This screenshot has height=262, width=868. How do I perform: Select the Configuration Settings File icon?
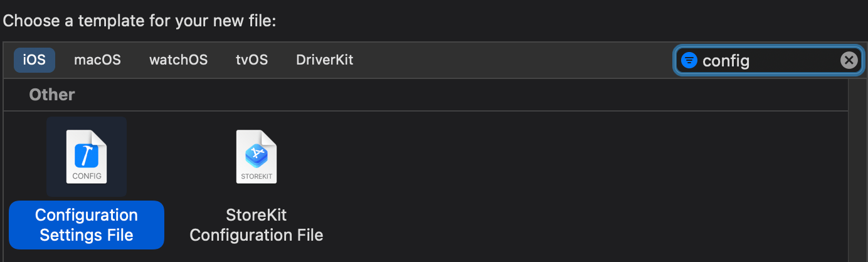click(x=87, y=157)
